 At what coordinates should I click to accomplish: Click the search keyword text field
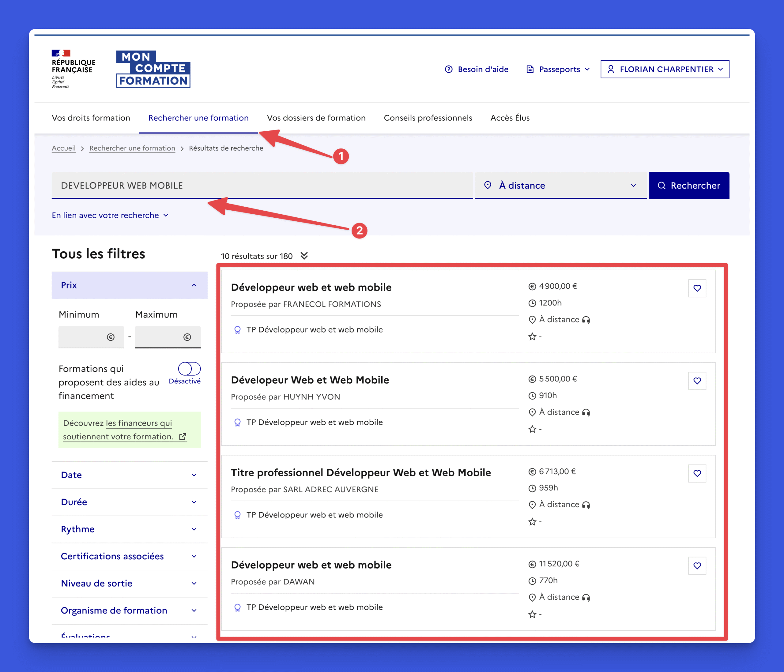(x=262, y=185)
